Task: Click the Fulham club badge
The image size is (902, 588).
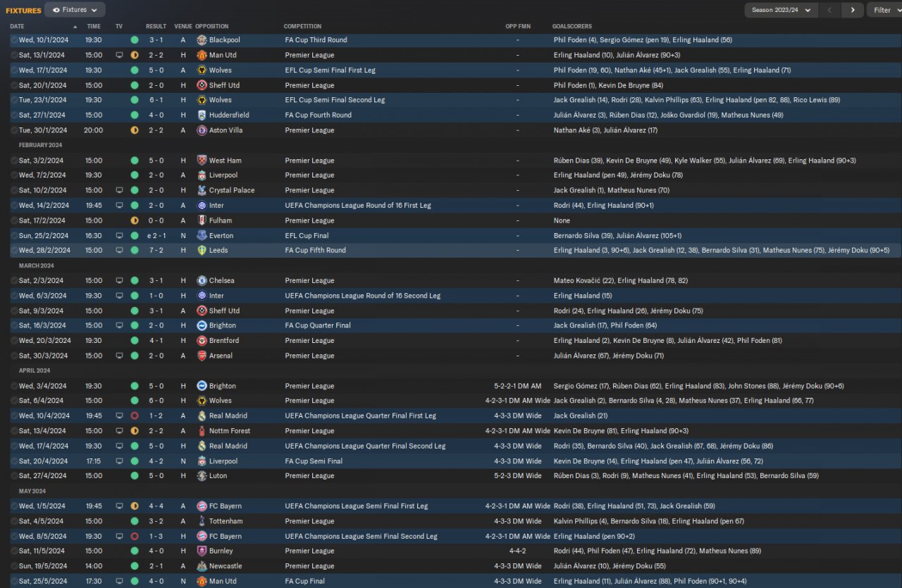Action: point(202,220)
